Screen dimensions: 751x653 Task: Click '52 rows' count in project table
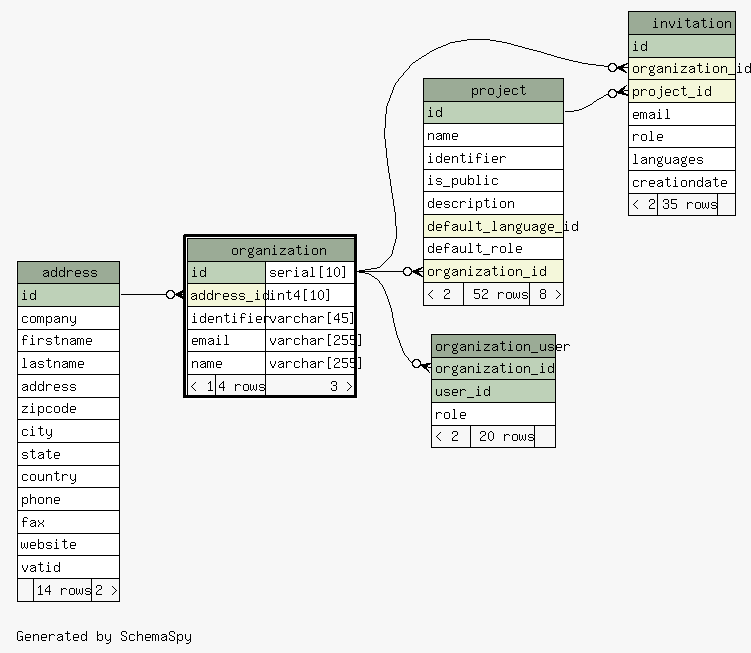499,294
